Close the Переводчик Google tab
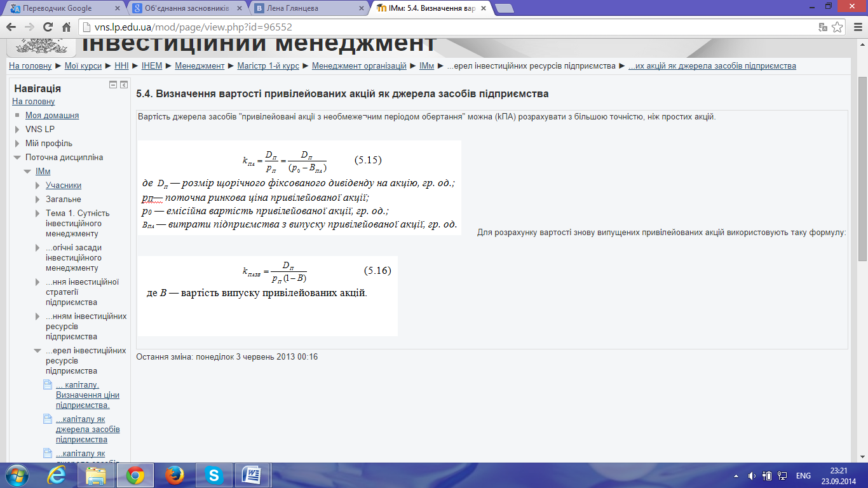Viewport: 868px width, 488px height. click(117, 8)
